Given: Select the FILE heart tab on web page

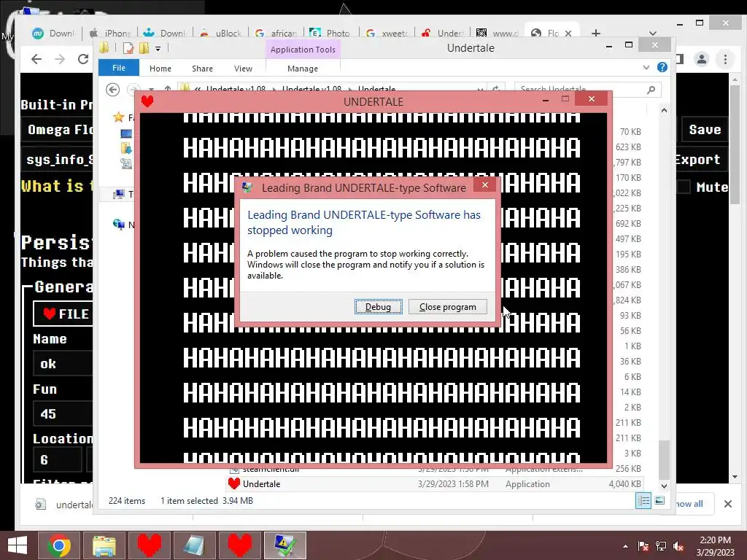Looking at the screenshot, I should [x=63, y=314].
